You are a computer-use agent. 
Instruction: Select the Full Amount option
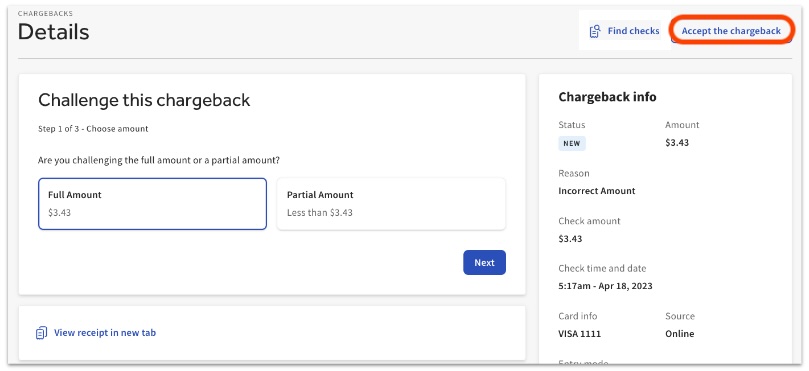pos(152,204)
